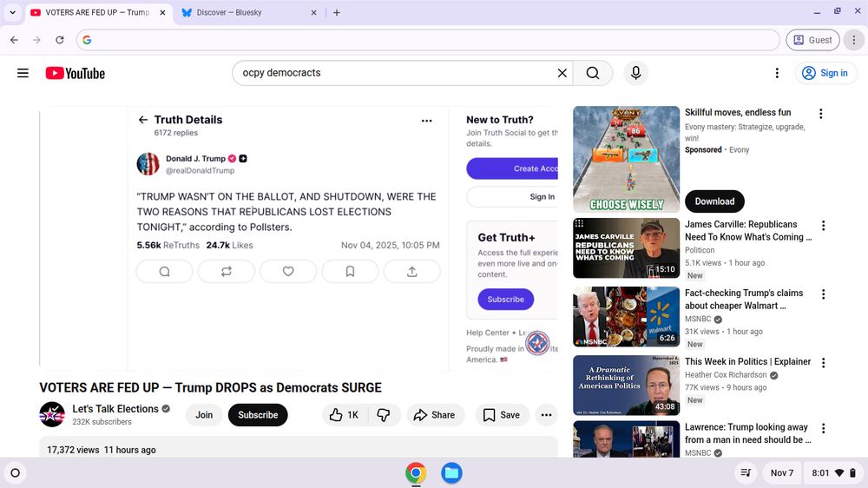868x488 pixels.
Task: Open This Week in Politics title
Action: pos(748,362)
